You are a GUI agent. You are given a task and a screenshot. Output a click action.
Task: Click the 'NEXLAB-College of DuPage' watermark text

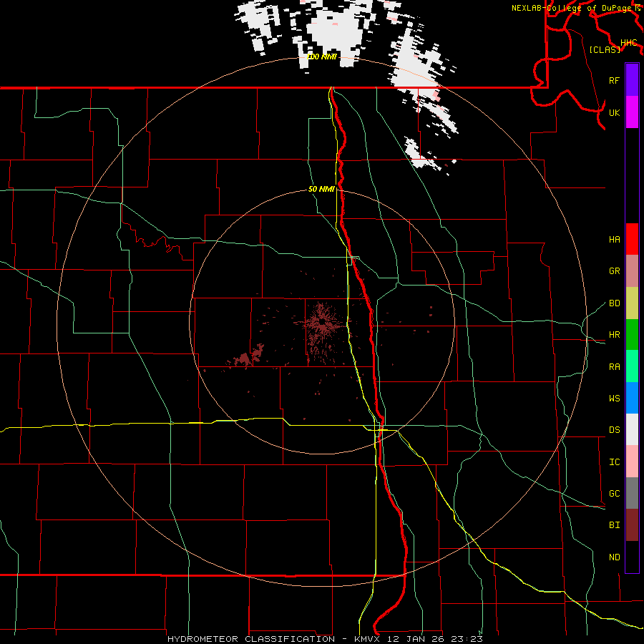tap(572, 8)
